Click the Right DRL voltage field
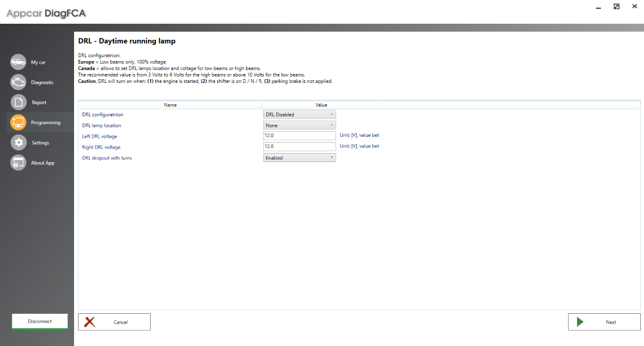Viewport: 644px width, 346px height. 299,147
